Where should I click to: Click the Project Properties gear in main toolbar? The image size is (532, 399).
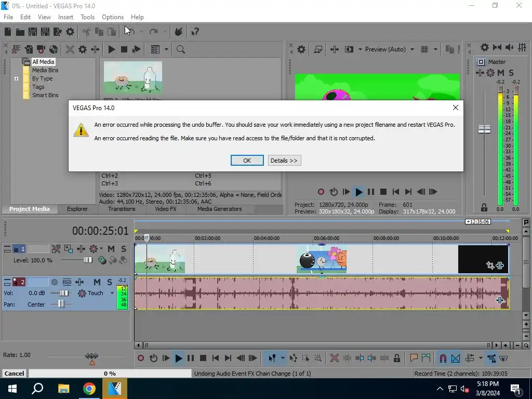pyautogui.click(x=70, y=32)
